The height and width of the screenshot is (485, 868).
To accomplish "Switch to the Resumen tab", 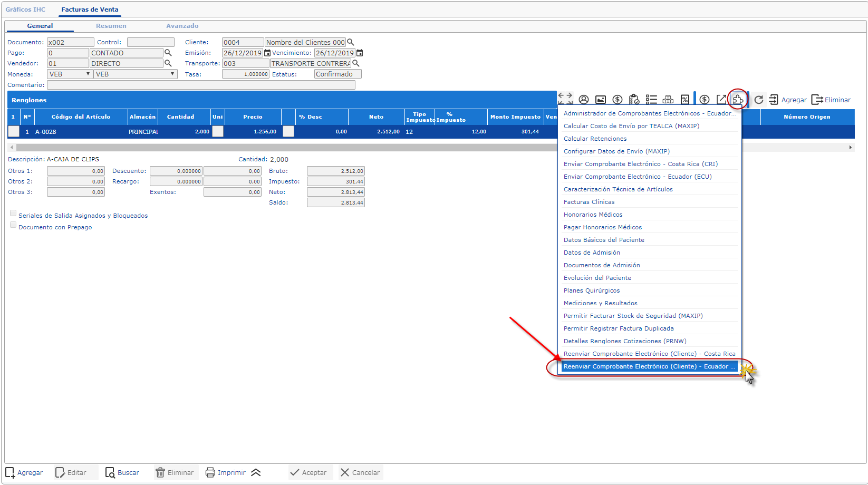I will pos(111,26).
